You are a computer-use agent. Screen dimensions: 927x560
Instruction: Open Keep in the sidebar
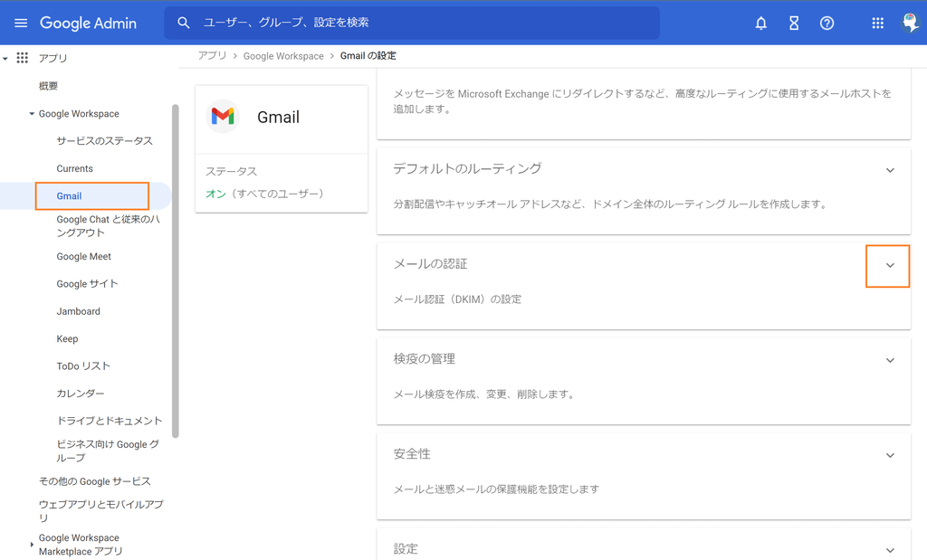coord(67,338)
